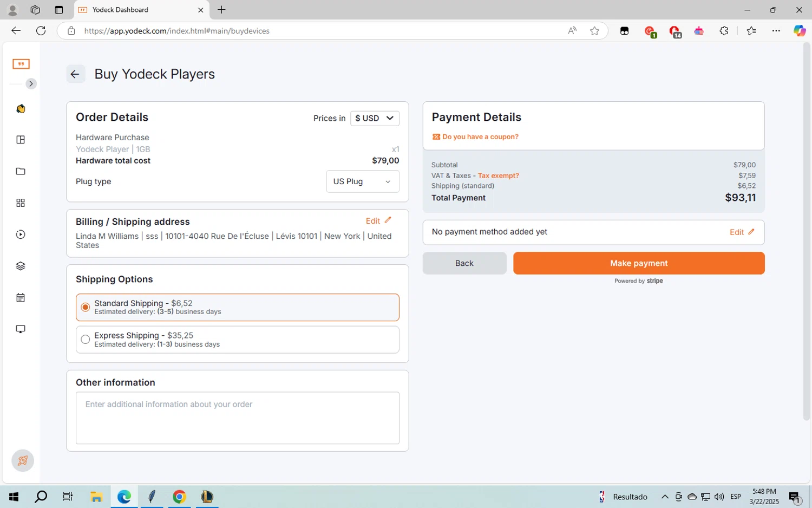
Task: Click the Back button
Action: 464,263
